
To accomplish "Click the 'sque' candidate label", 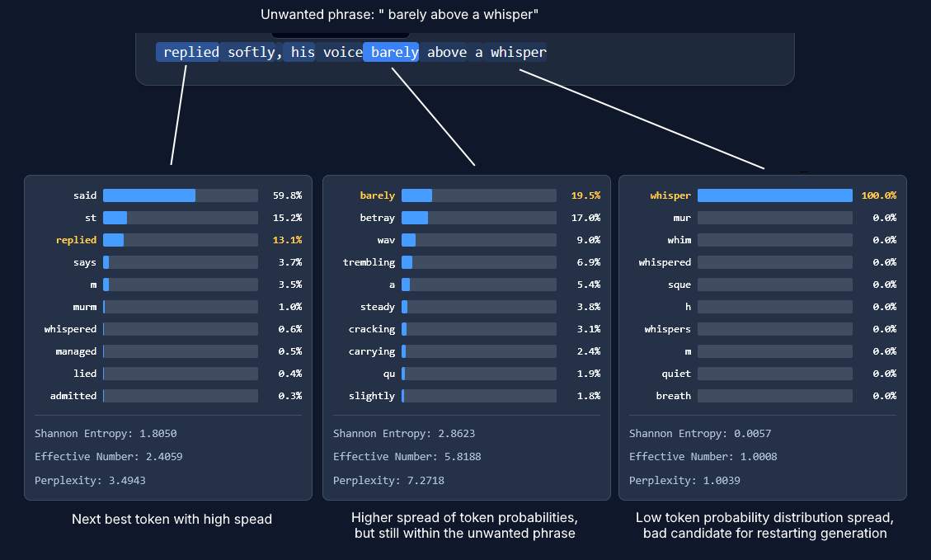I will coord(679,285).
